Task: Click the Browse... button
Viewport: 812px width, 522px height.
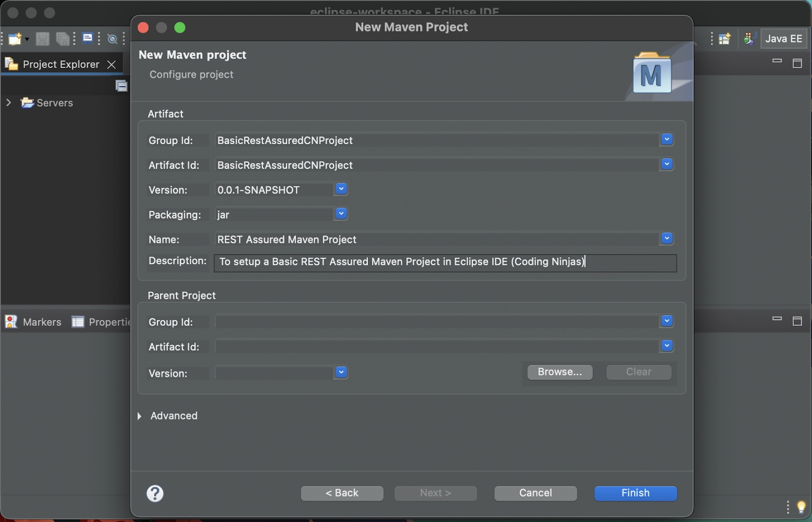Action: coord(560,372)
